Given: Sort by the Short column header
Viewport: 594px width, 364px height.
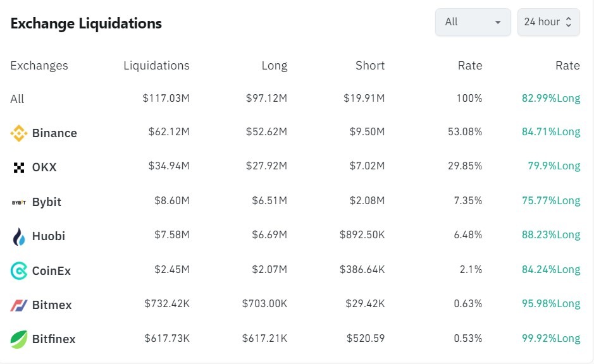Looking at the screenshot, I should [x=369, y=66].
